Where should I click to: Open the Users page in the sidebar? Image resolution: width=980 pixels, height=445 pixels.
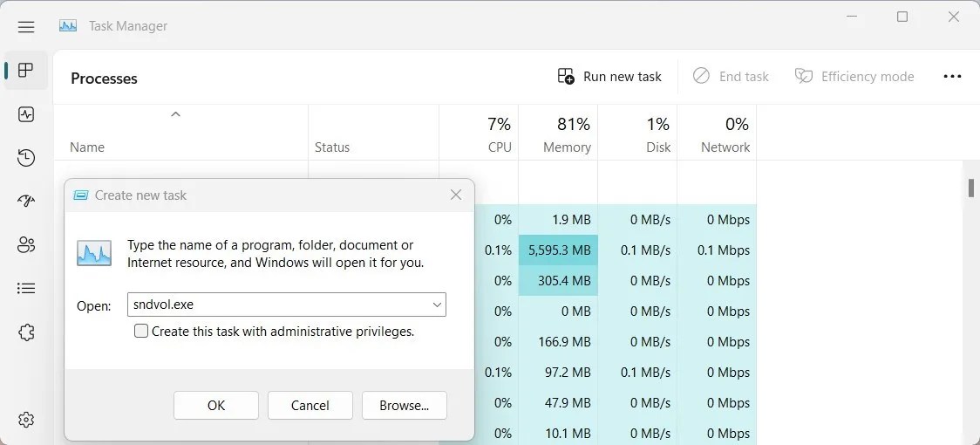coord(26,245)
